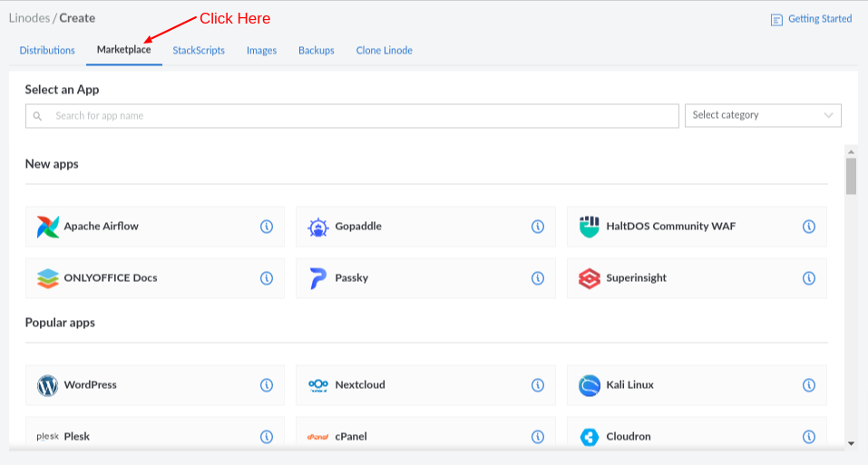The height and width of the screenshot is (465, 868).
Task: Show Gopaddle app info icon
Action: pos(538,227)
